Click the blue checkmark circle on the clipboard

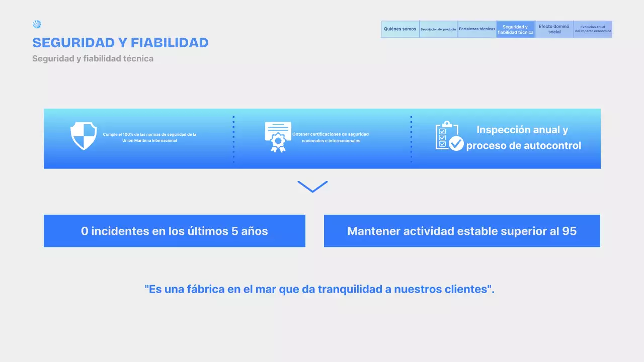[456, 144]
